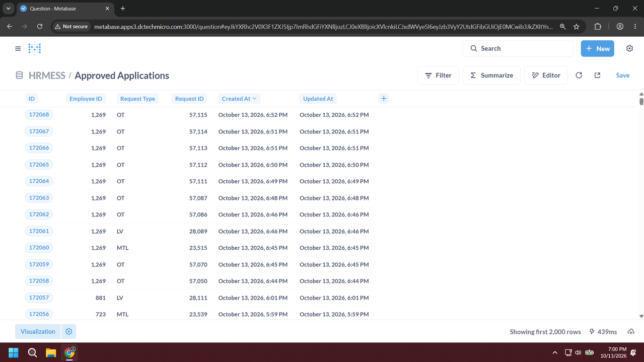This screenshot has height=362, width=644.
Task: Open the HRMESS breadcrumb link
Action: click(47, 76)
